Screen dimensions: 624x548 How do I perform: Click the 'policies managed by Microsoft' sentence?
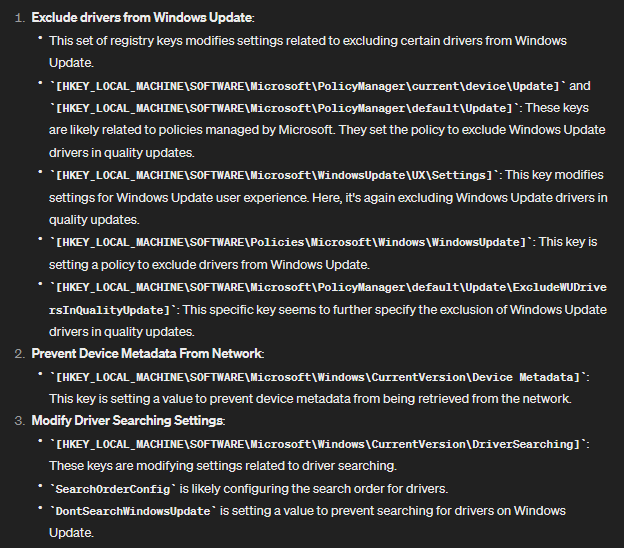[327, 141]
